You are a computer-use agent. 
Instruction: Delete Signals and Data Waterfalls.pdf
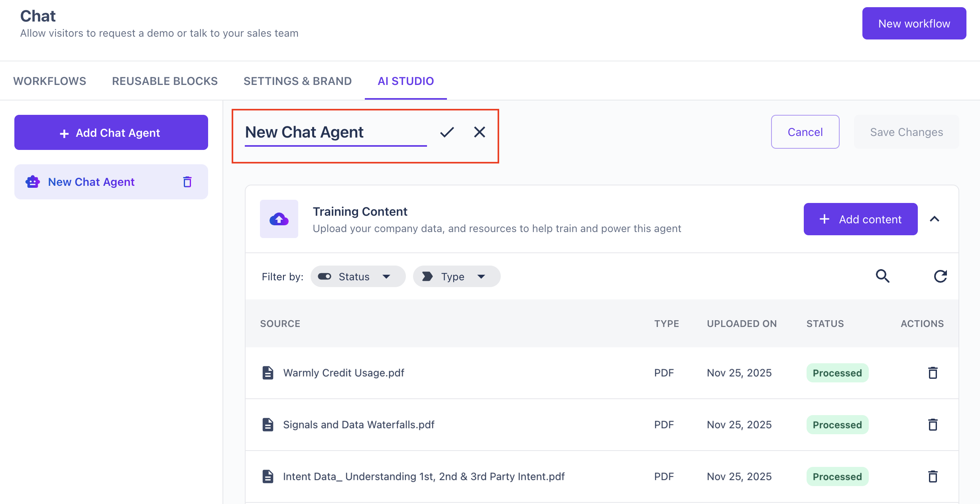point(933,425)
